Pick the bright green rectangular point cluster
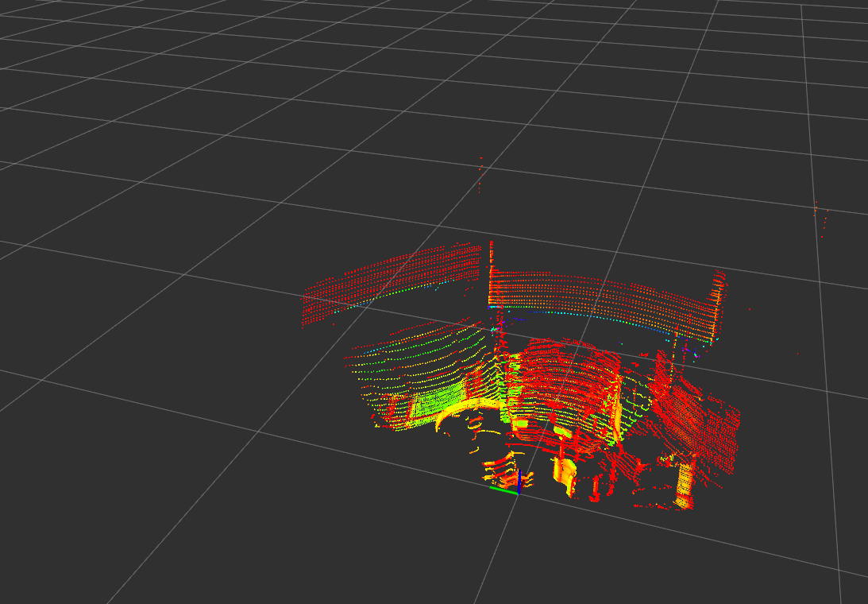The width and height of the screenshot is (868, 604). [438, 401]
